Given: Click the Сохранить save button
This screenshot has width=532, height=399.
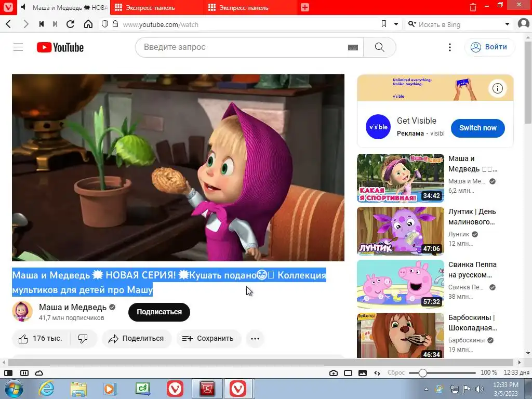Looking at the screenshot, I should pos(208,338).
